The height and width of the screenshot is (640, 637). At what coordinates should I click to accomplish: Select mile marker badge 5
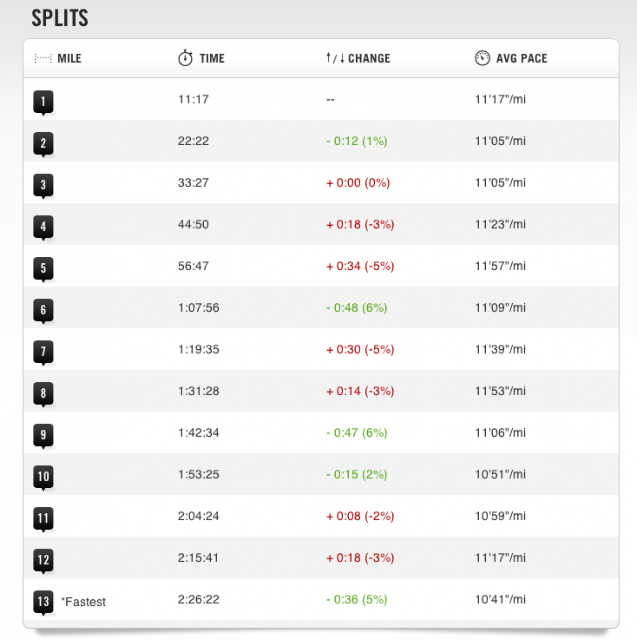(x=43, y=269)
